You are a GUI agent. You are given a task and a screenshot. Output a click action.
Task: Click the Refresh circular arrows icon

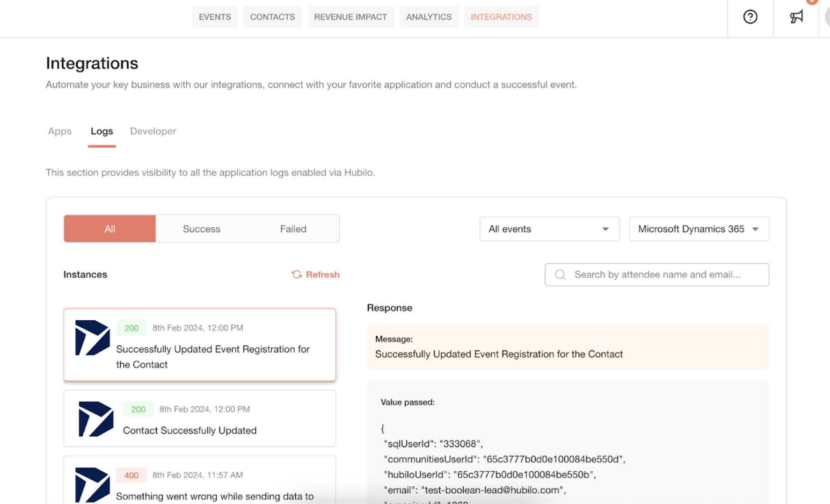pyautogui.click(x=297, y=274)
